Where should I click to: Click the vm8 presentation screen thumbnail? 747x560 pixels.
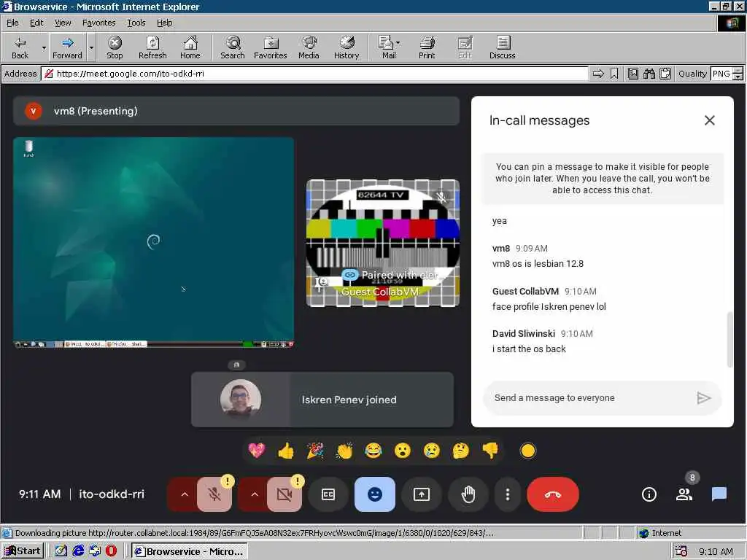click(x=153, y=242)
